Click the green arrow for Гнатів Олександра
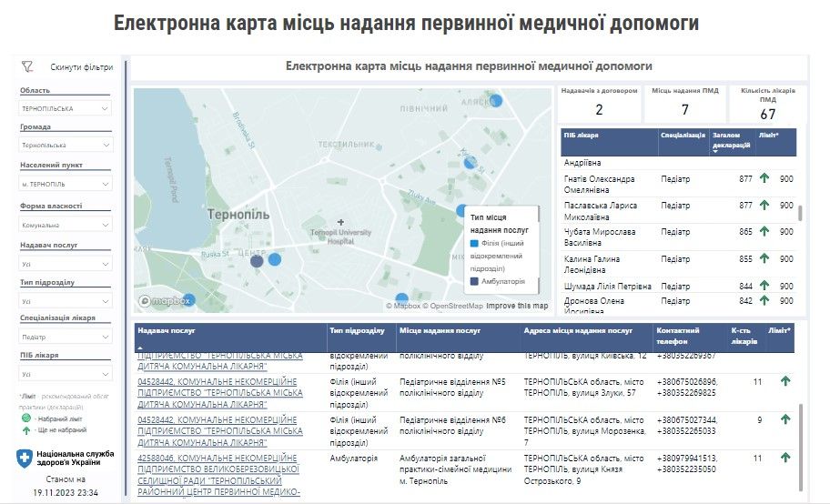830x504 pixels. click(x=764, y=178)
